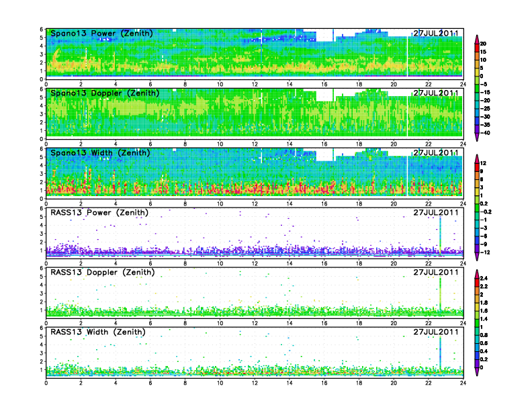
Task: Click the "2.2" label on the bottom colorbar
Action: (x=484, y=287)
